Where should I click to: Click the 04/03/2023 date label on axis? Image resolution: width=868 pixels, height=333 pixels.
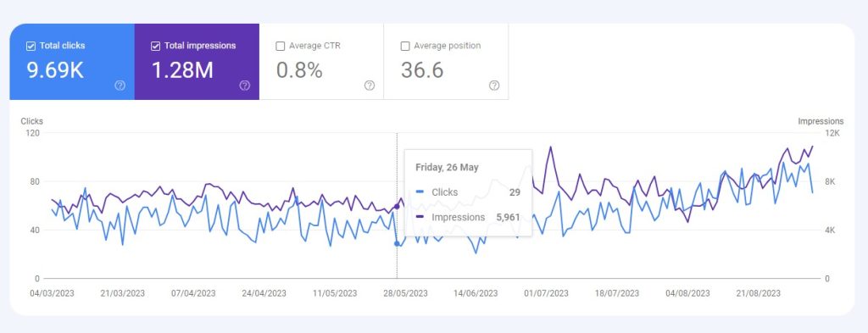pyautogui.click(x=52, y=293)
